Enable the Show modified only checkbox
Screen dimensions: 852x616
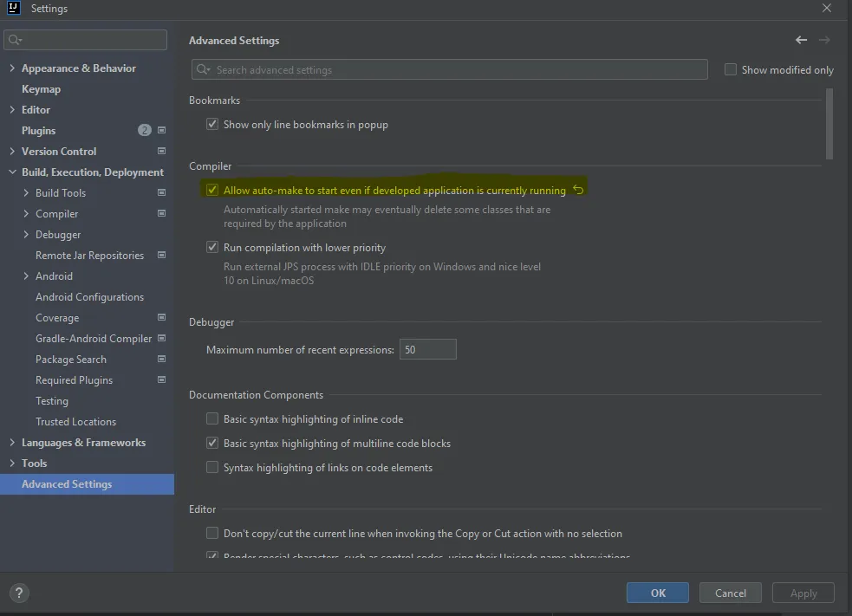pyautogui.click(x=731, y=70)
